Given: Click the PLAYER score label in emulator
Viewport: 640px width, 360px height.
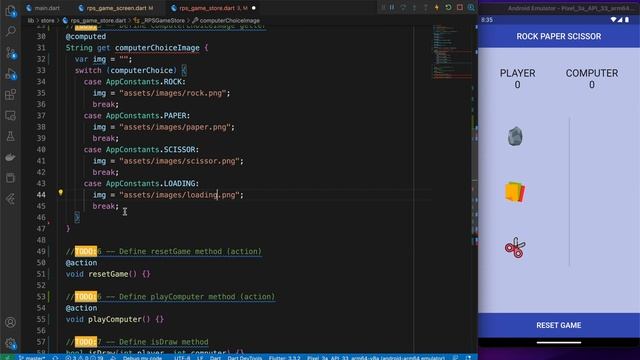Looking at the screenshot, I should coord(517,73).
